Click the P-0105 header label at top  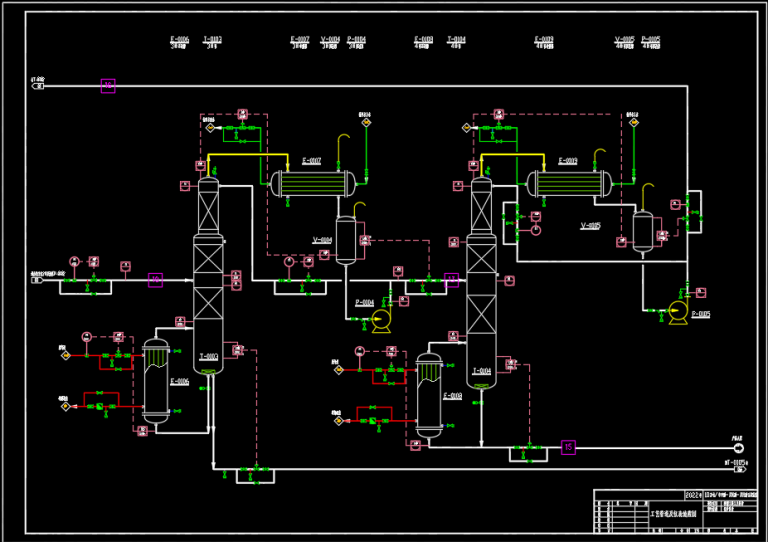pyautogui.click(x=650, y=42)
